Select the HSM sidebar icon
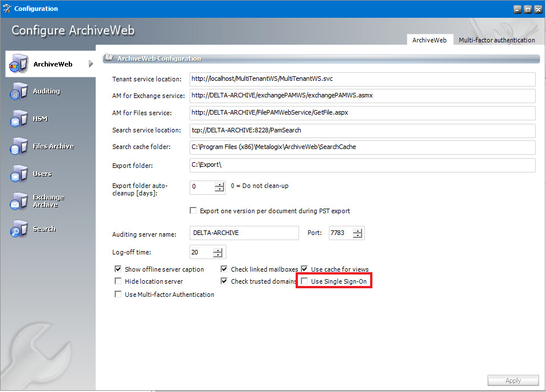This screenshot has height=392, width=546. [x=18, y=119]
